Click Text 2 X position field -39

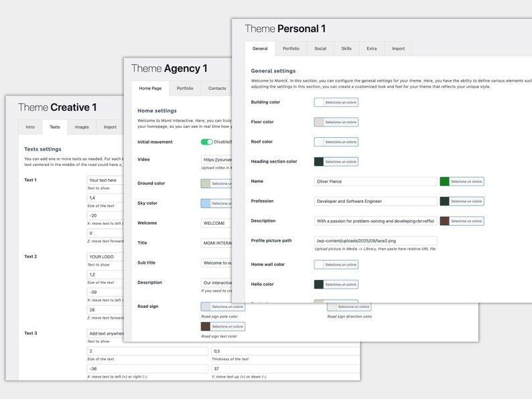[105, 292]
